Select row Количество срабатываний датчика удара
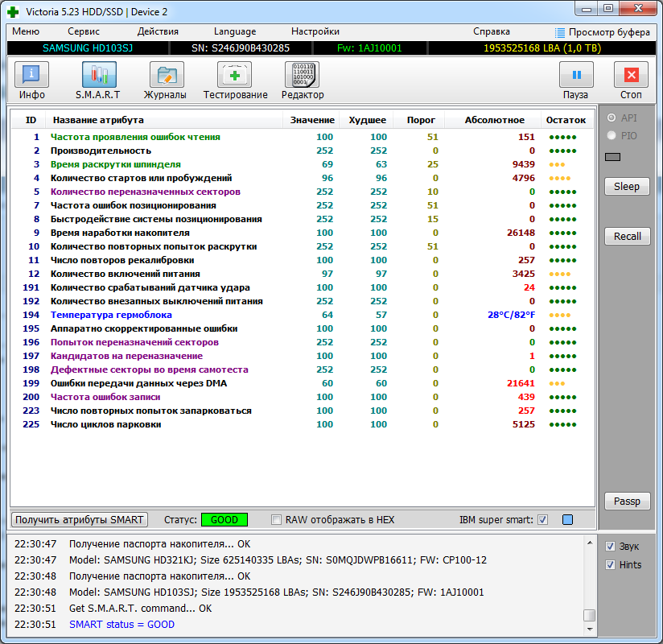 [x=302, y=287]
